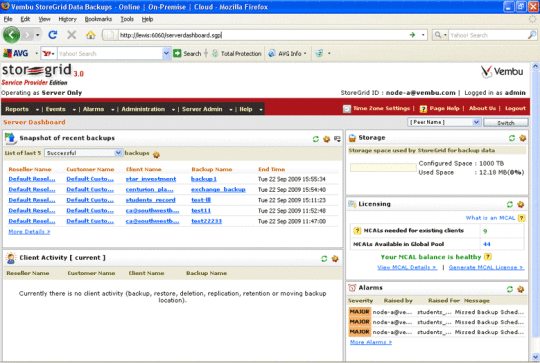Image resolution: width=540 pixels, height=363 pixels.
Task: Click the page vertical scrollbar
Action: (x=536, y=211)
